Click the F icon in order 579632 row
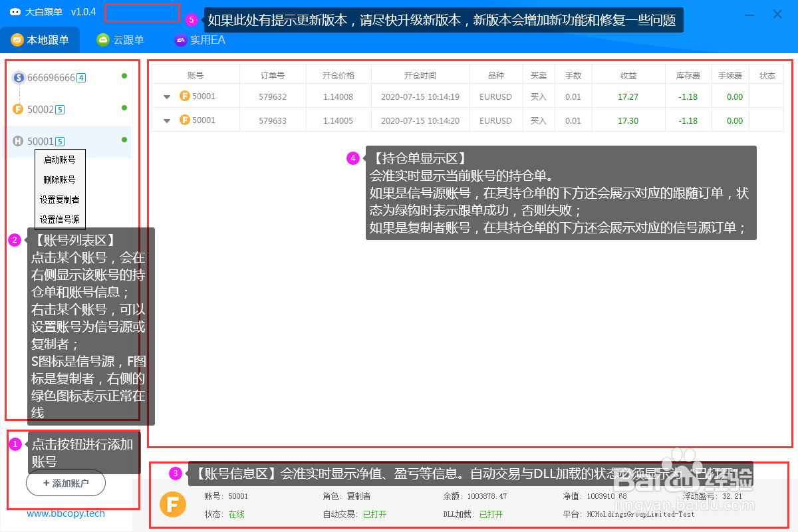Image resolution: width=798 pixels, height=532 pixels. pos(185,96)
